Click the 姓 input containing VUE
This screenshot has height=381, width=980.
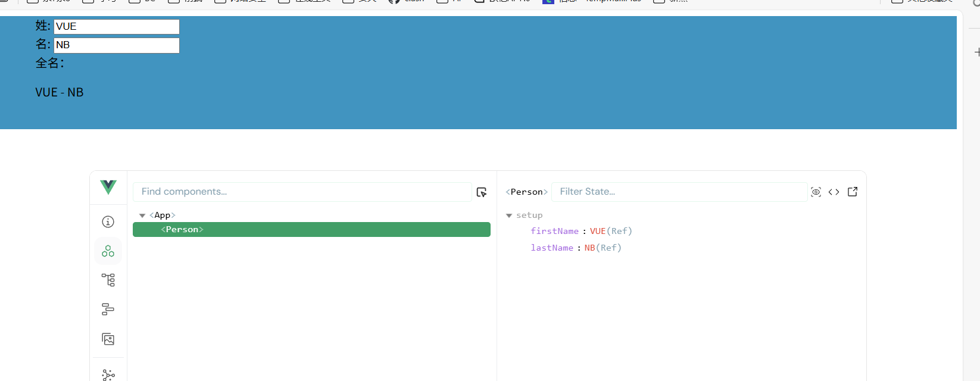tap(117, 27)
